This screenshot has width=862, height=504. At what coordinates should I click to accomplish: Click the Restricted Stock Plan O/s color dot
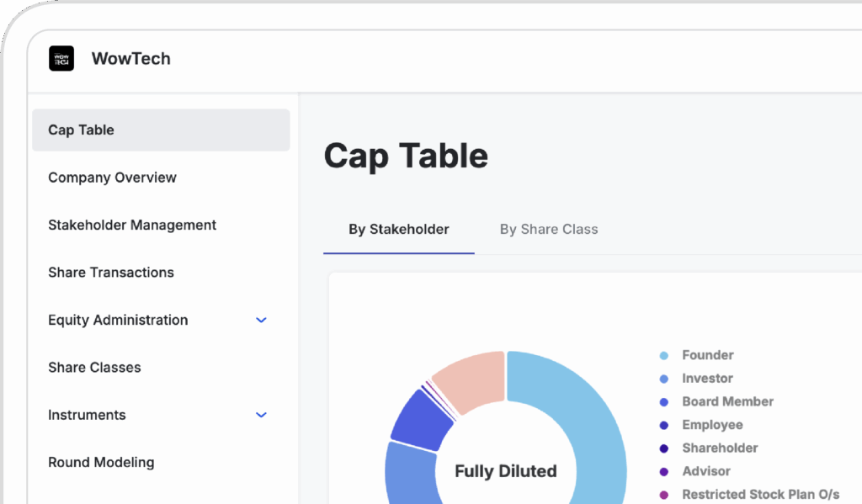pos(666,495)
